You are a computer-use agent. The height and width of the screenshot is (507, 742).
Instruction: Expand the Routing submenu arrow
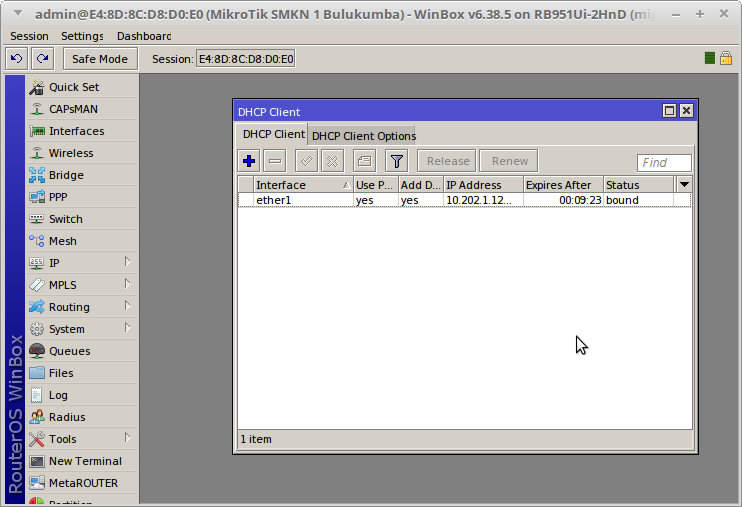tap(127, 306)
